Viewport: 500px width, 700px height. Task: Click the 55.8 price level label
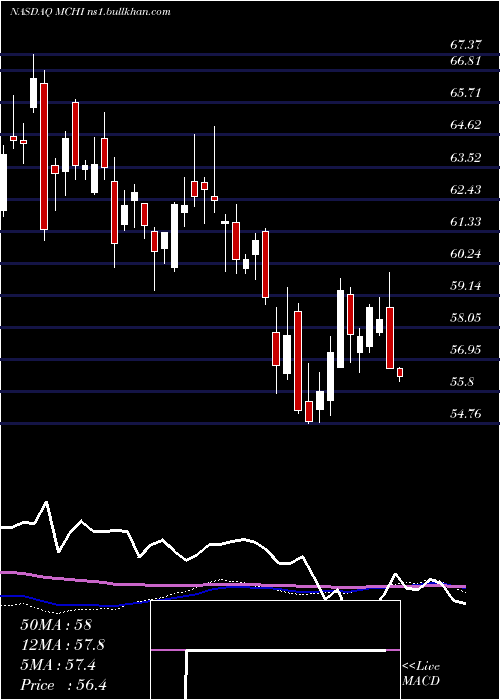coord(462,382)
